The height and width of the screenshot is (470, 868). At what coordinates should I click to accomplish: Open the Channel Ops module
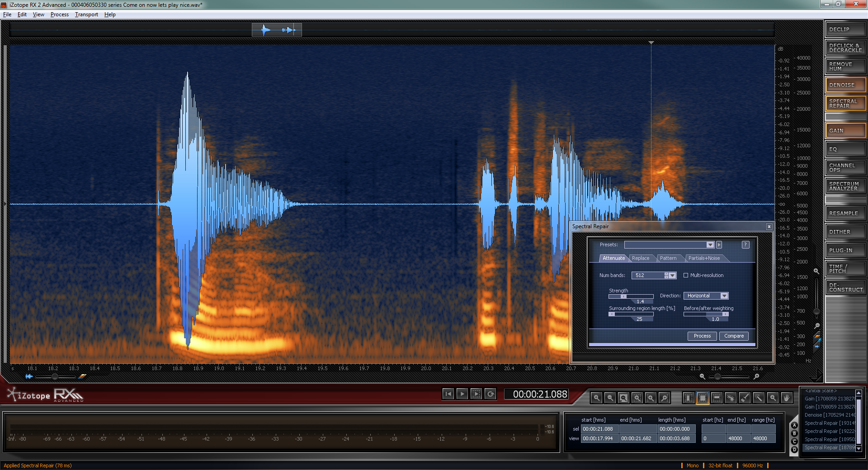tap(845, 168)
